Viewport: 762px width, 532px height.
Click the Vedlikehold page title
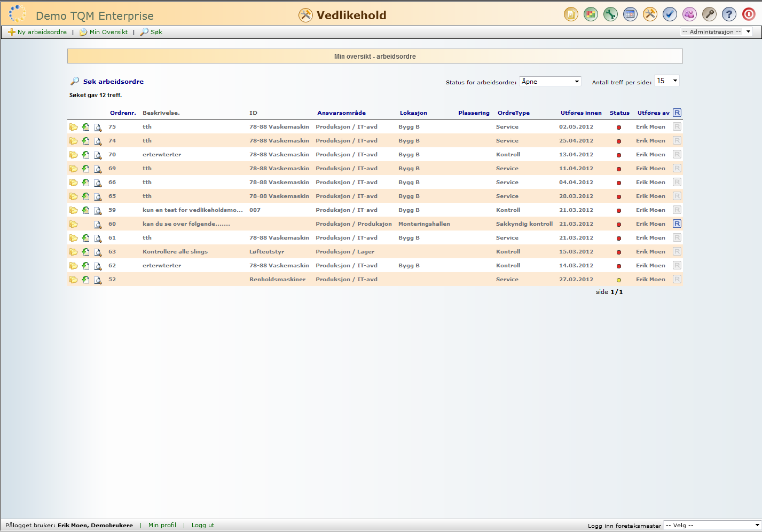click(x=351, y=15)
